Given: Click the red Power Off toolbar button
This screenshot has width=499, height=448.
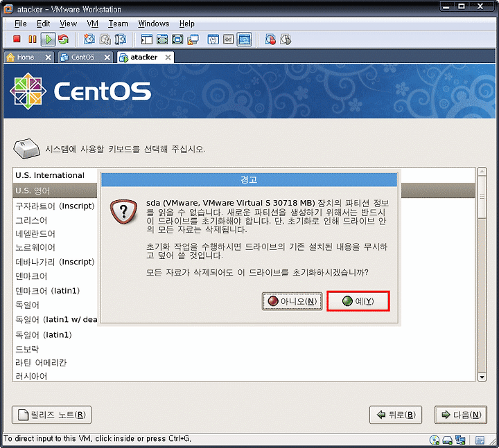Looking at the screenshot, I should click(x=17, y=39).
